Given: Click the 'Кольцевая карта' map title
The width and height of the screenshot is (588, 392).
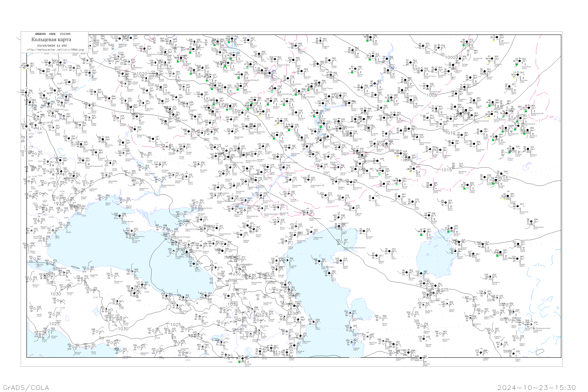Looking at the screenshot, I should [51, 40].
